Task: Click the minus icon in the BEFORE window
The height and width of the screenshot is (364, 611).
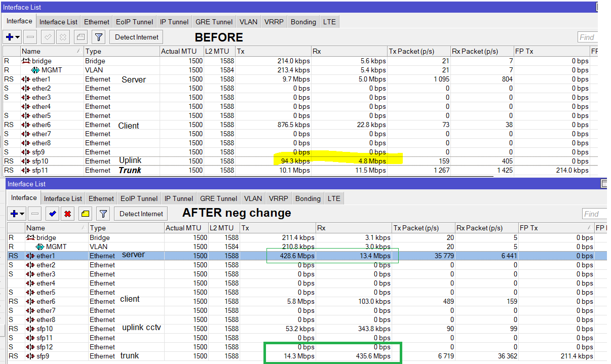Action: pos(30,36)
